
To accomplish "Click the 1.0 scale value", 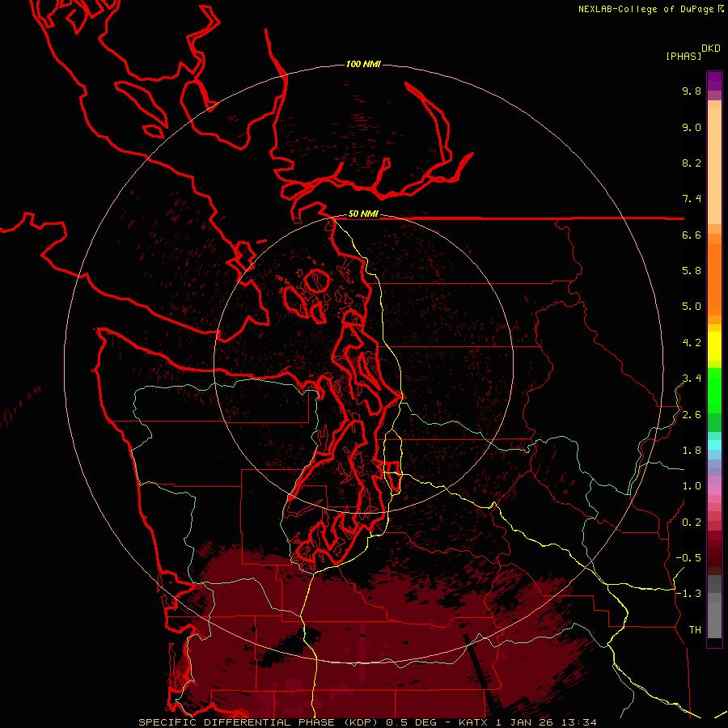I will click(692, 486).
